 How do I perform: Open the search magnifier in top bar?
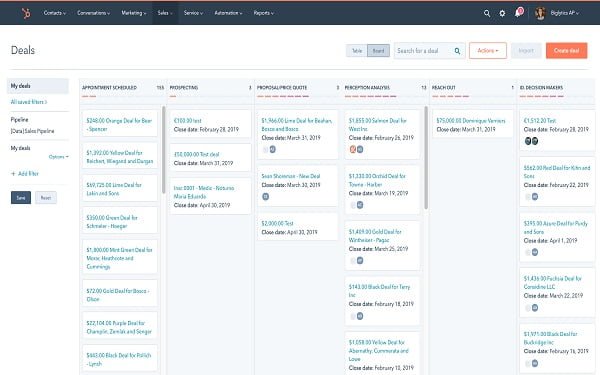(x=487, y=13)
